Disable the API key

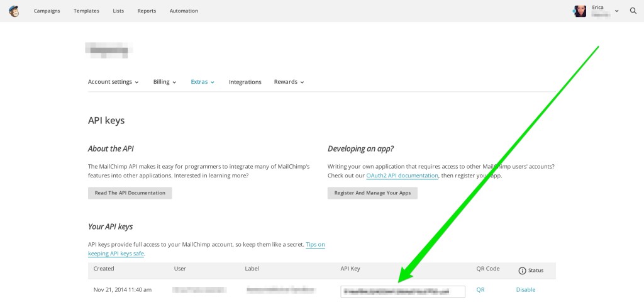(x=526, y=289)
